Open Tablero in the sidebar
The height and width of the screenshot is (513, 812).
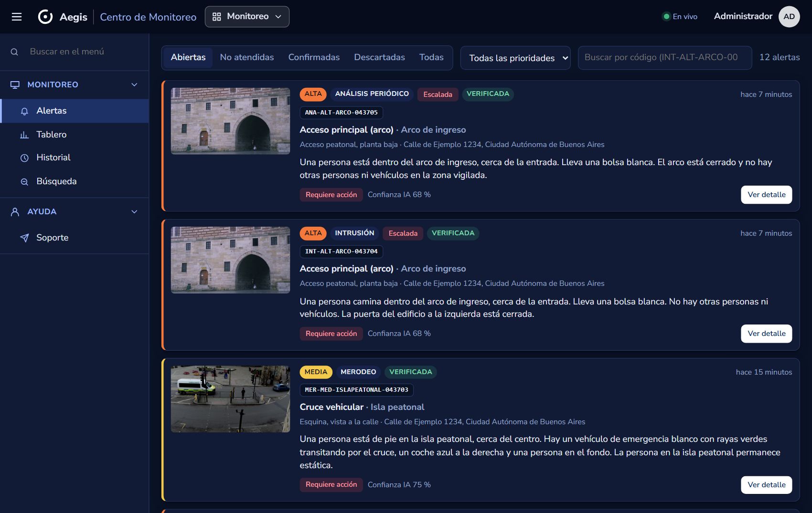pyautogui.click(x=75, y=135)
